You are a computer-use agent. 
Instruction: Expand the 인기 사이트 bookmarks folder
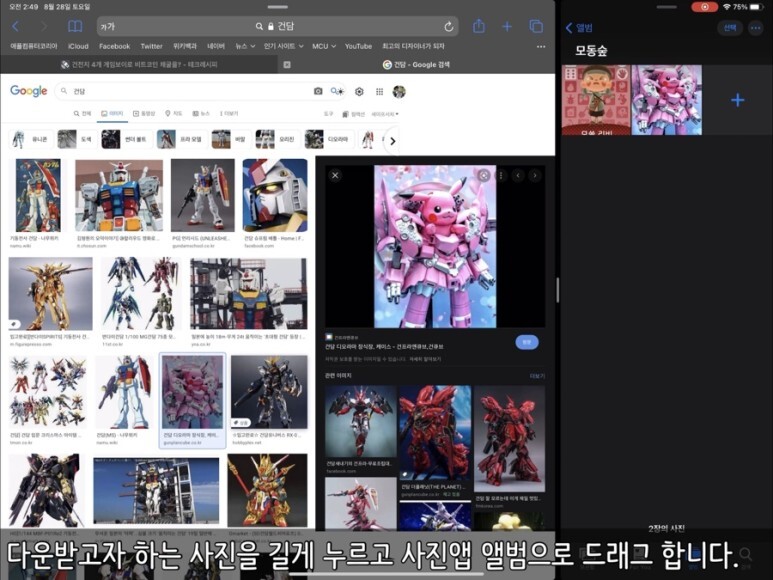coord(283,46)
